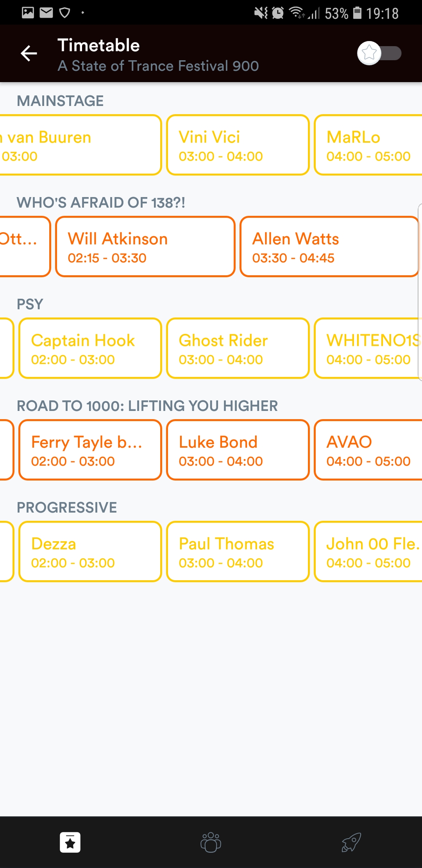Open Allen Watts 03:30 - 04:45 set
This screenshot has width=422, height=868.
pyautogui.click(x=329, y=247)
